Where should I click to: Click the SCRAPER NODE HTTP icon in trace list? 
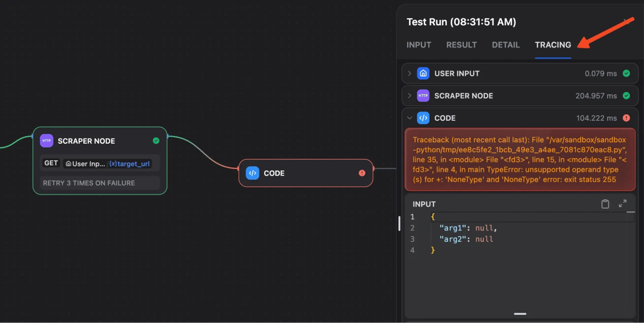[423, 96]
